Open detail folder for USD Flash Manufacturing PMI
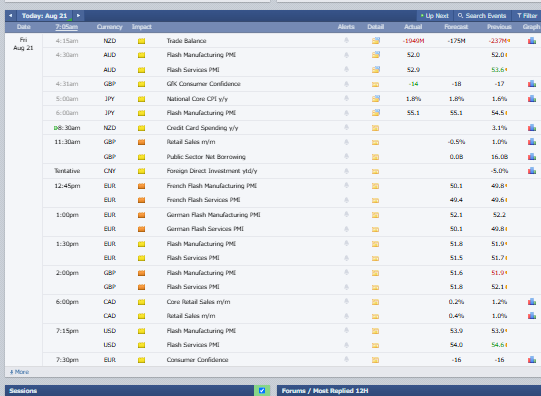This screenshot has height=396, width=541. 375,331
